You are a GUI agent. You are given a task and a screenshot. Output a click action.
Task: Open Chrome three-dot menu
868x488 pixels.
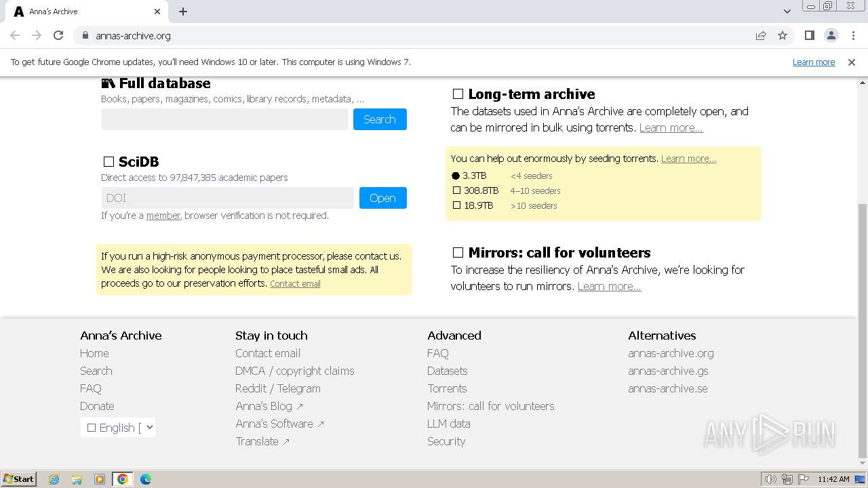[x=853, y=35]
